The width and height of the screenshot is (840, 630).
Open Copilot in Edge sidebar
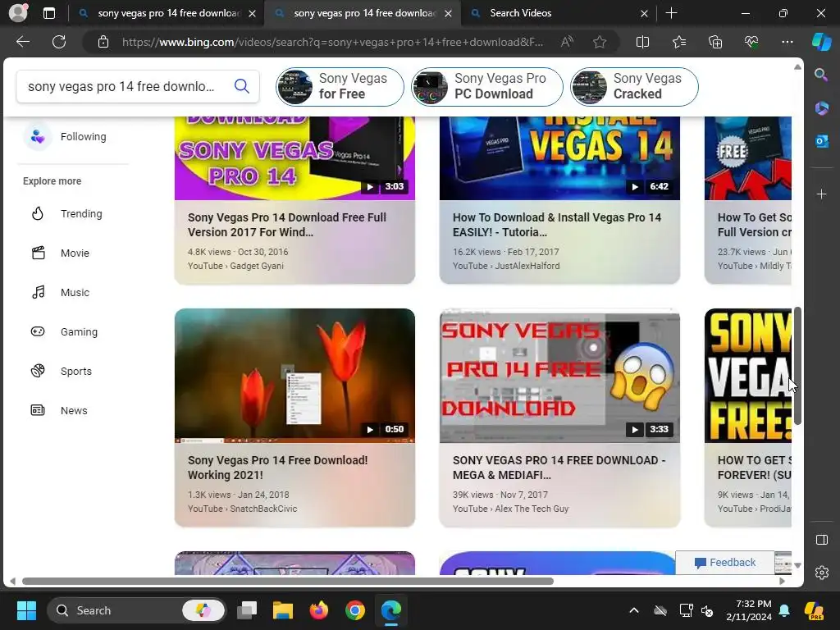pyautogui.click(x=821, y=42)
